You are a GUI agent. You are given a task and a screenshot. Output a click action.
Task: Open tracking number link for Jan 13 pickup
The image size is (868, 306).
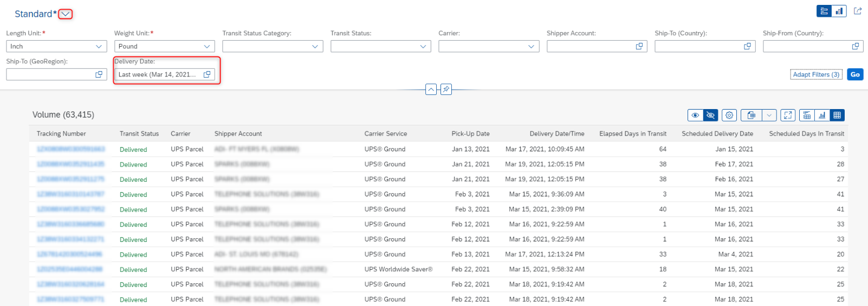tap(70, 149)
